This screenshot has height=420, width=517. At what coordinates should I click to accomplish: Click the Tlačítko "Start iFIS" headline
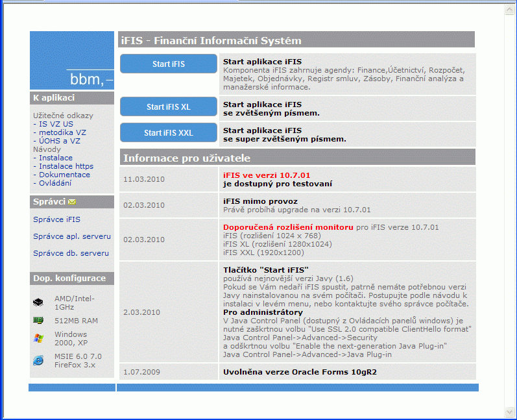click(x=266, y=270)
